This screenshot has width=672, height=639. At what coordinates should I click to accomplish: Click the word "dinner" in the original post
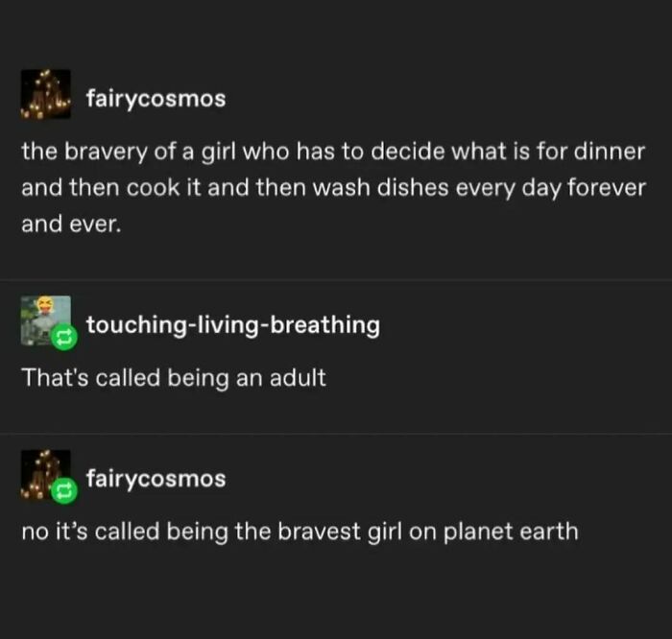(x=611, y=152)
